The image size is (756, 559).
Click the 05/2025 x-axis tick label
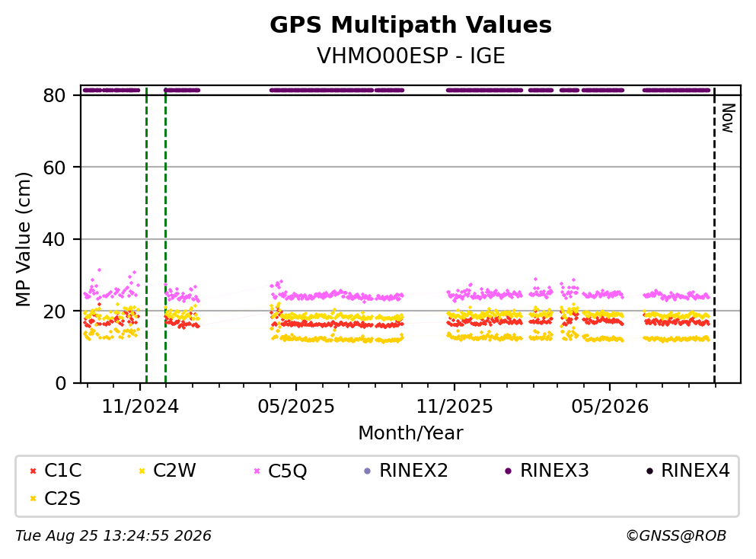[x=296, y=407]
